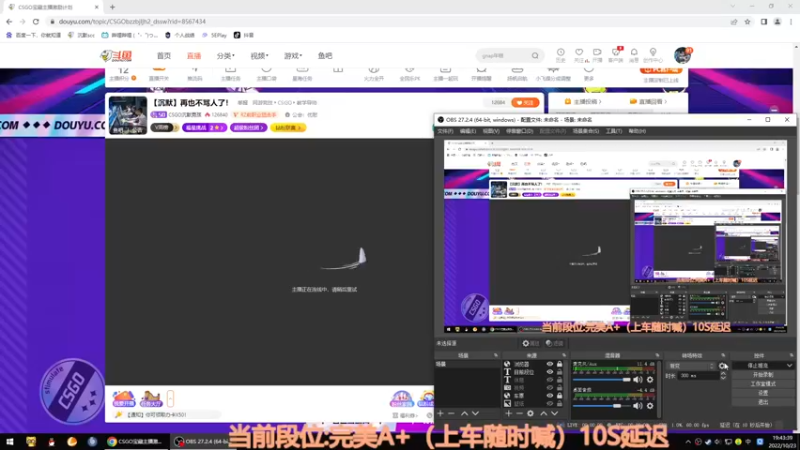Move the source up in the Sources panel
This screenshot has height=450, width=800.
tap(543, 413)
